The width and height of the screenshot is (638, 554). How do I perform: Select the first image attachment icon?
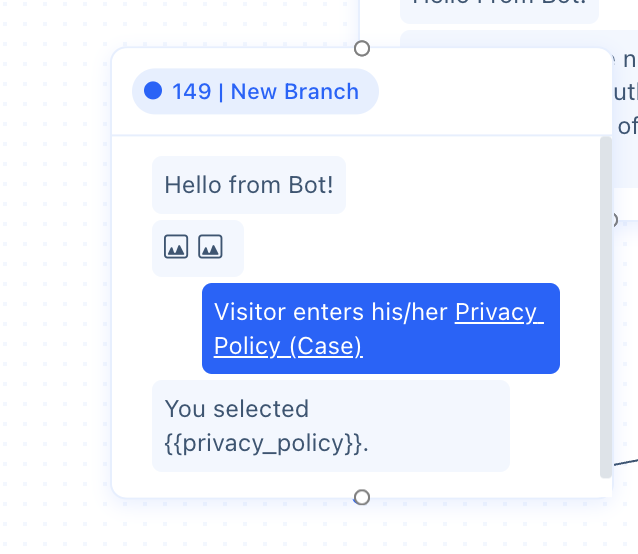(176, 246)
